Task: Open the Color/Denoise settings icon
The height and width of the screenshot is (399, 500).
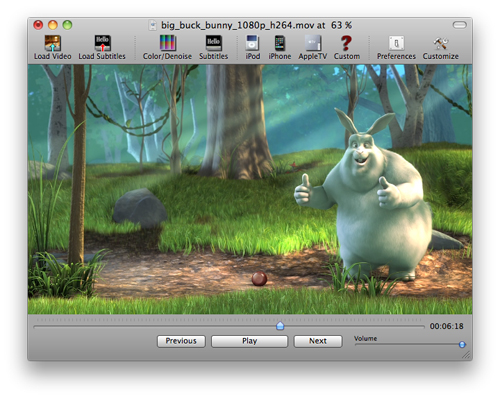Action: 167,43
